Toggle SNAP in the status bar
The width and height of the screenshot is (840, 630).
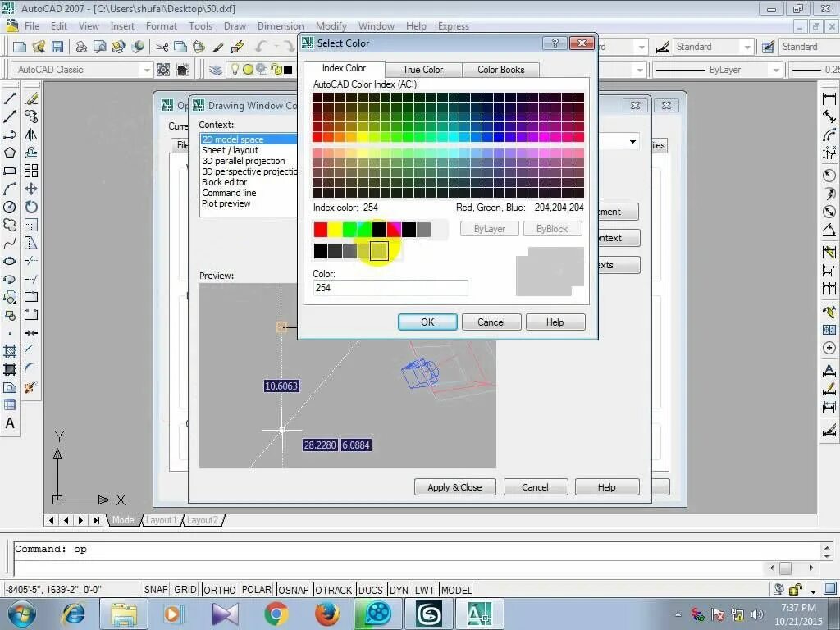coord(156,590)
